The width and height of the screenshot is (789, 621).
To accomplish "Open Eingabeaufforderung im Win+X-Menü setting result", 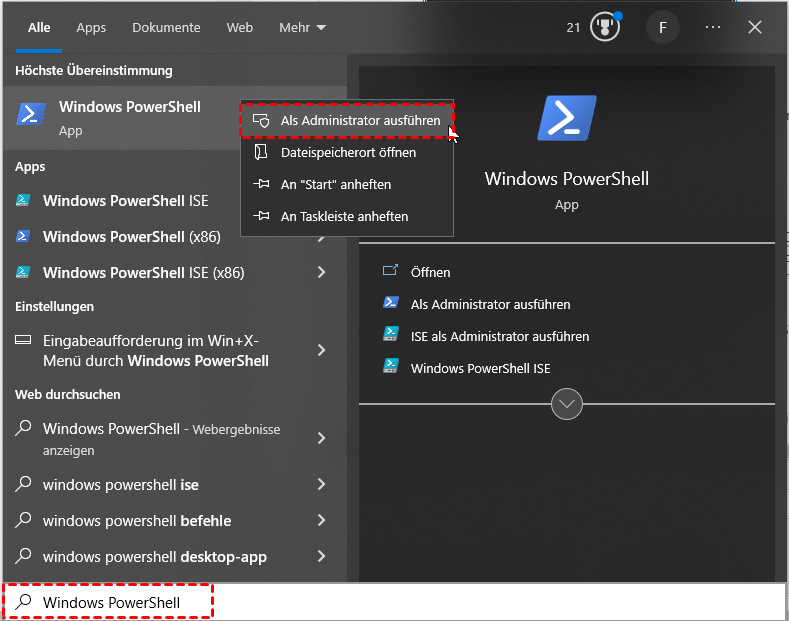I will (155, 350).
